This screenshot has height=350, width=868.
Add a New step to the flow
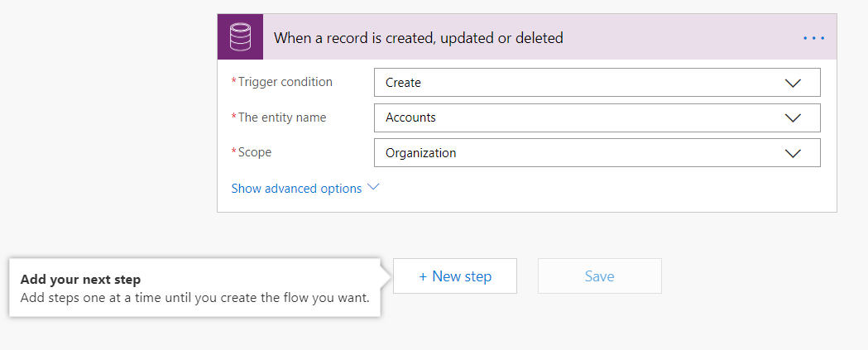[x=455, y=276]
